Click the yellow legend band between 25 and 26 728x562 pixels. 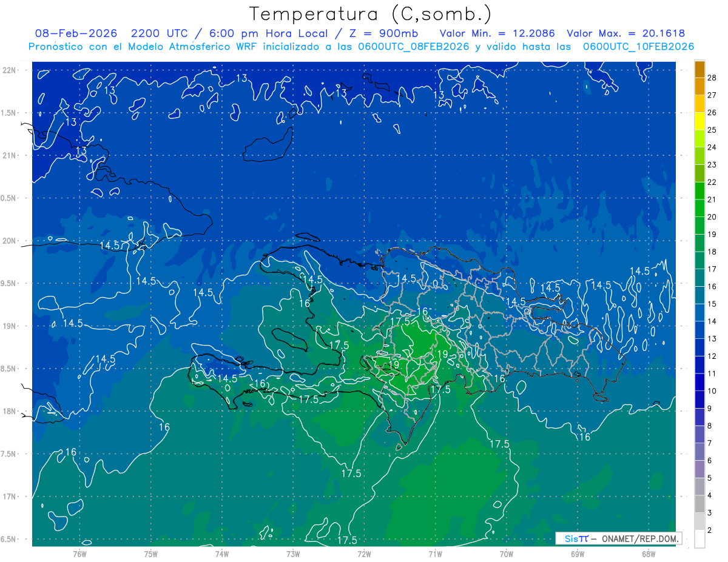(699, 122)
